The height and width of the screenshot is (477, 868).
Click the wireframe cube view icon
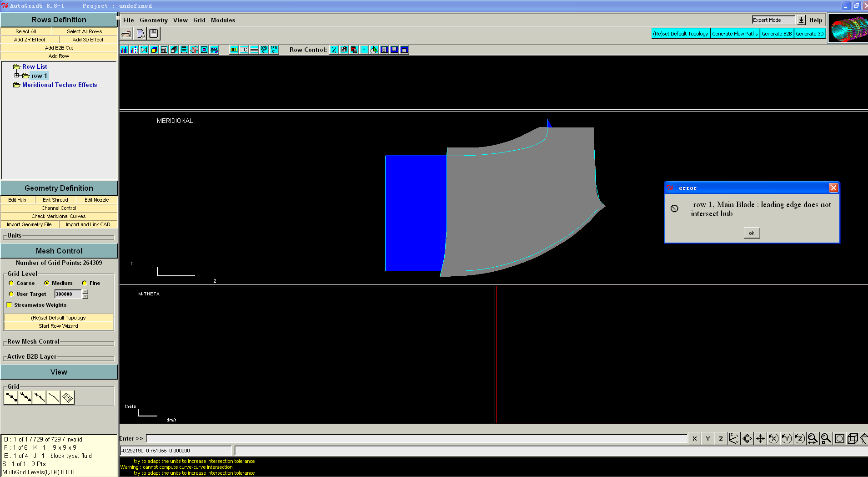(853, 439)
